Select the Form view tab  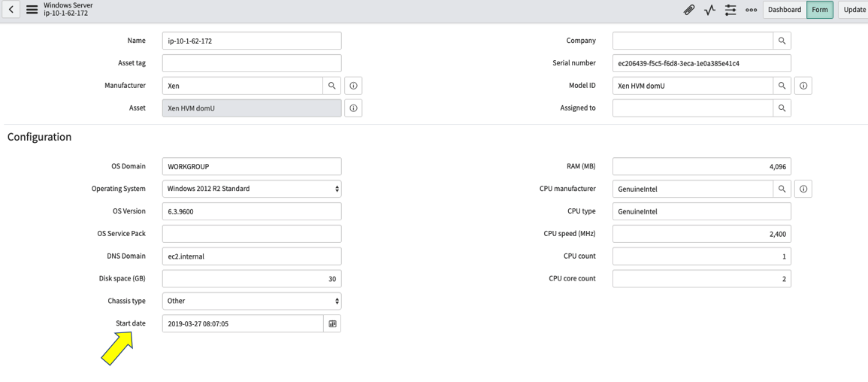click(x=820, y=10)
